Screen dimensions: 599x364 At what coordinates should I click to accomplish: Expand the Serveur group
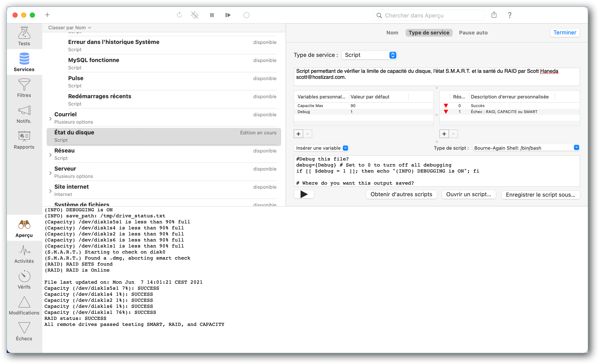[50, 173]
